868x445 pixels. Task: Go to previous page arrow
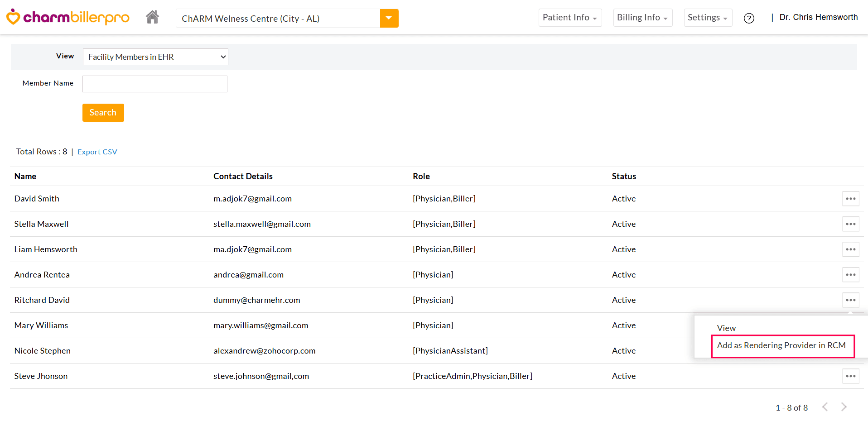(x=825, y=407)
